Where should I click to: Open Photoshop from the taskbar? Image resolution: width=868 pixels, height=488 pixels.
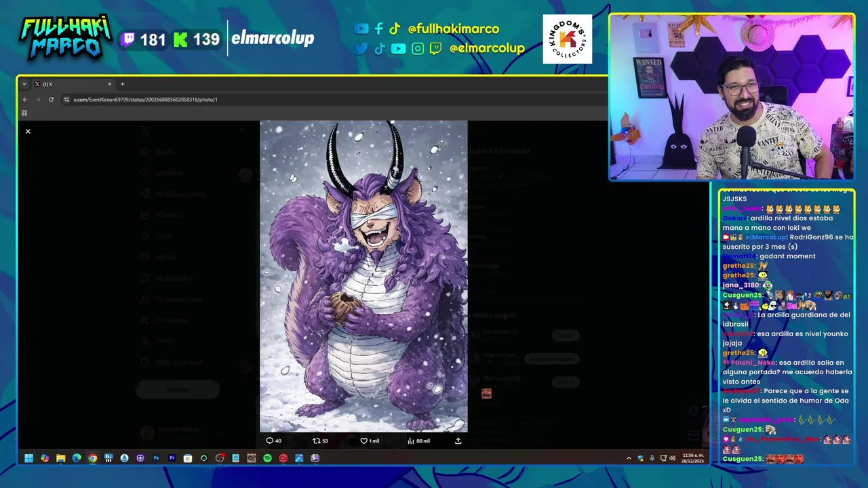(x=156, y=458)
